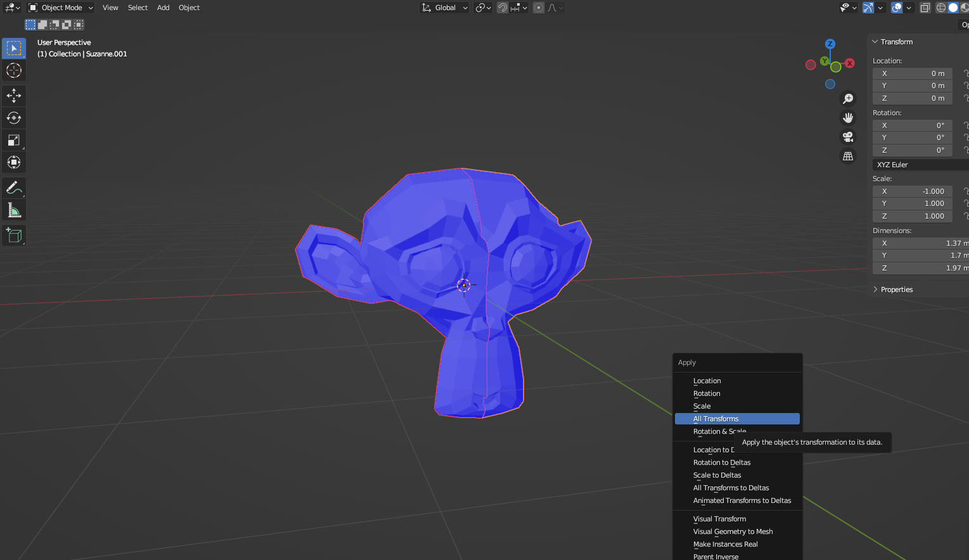This screenshot has height=560, width=969.
Task: Open the overlays options dropdown arrow
Action: tap(909, 8)
